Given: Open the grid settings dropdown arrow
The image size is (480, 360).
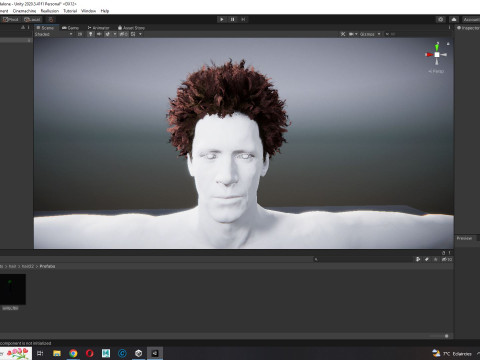Looking at the screenshot, I should click(140, 34).
